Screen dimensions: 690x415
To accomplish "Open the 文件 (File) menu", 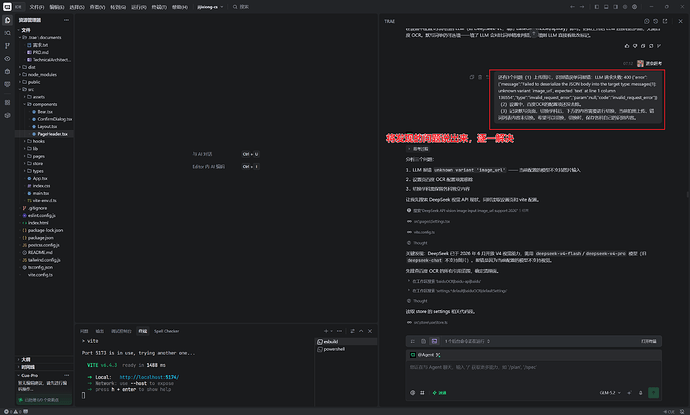I will pos(37,7).
